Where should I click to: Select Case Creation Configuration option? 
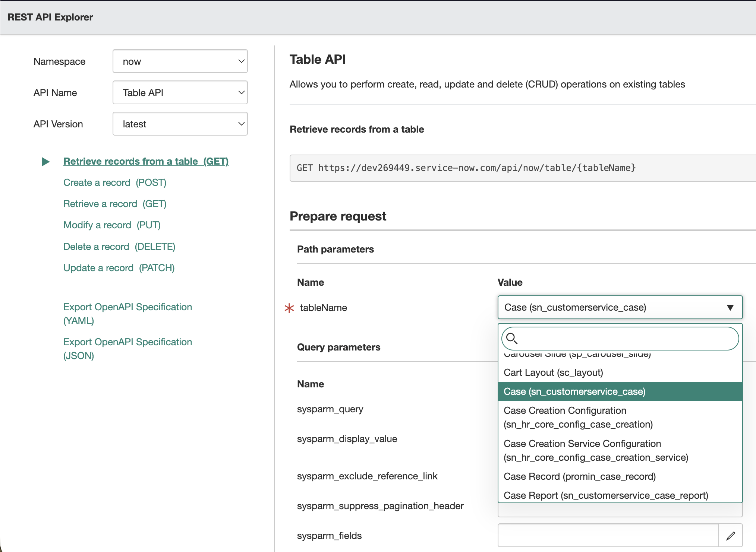578,417
